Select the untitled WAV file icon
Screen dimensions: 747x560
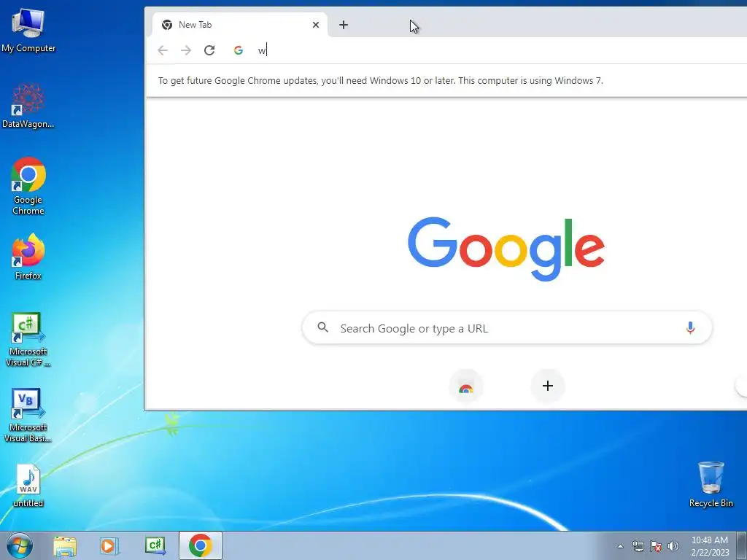(x=28, y=486)
